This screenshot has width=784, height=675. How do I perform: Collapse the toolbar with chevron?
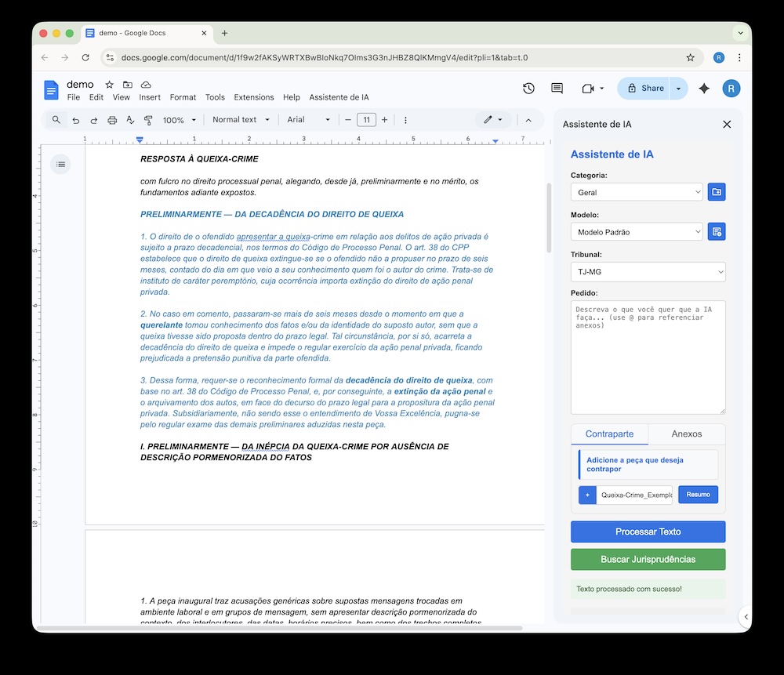528,120
